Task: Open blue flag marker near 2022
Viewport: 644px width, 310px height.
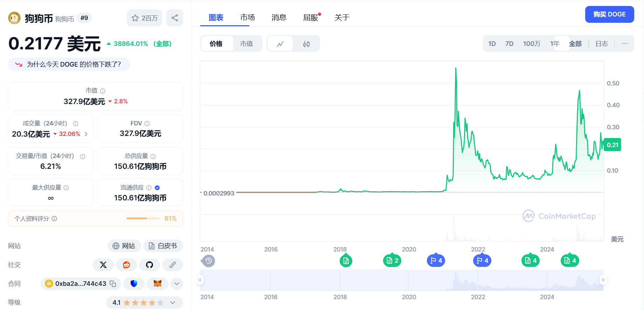Action: 482,261
